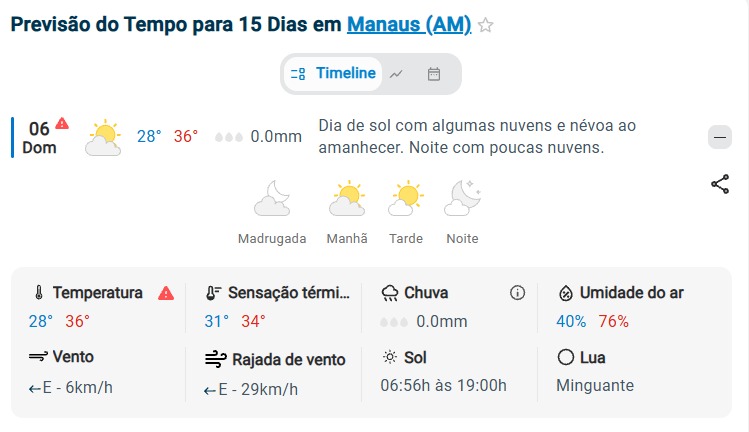This screenshot has height=432, width=749.
Task: Click the Rajada de vento gust icon
Action: (x=215, y=359)
